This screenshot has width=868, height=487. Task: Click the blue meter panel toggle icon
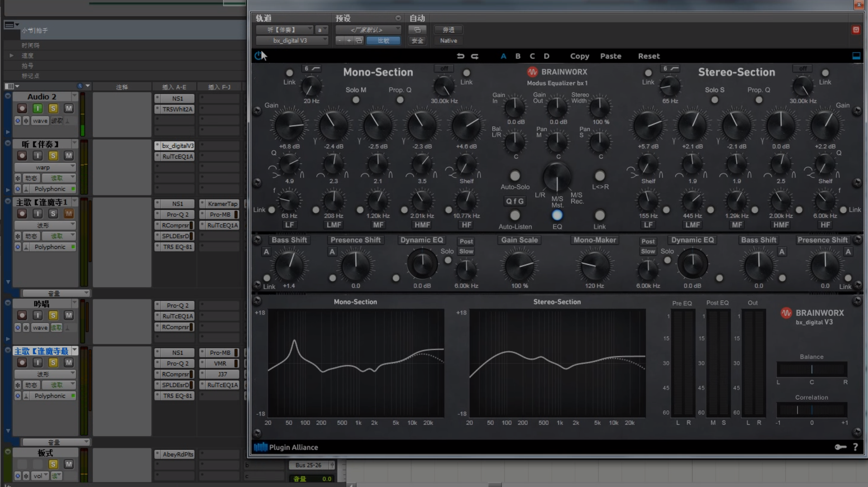pos(856,56)
